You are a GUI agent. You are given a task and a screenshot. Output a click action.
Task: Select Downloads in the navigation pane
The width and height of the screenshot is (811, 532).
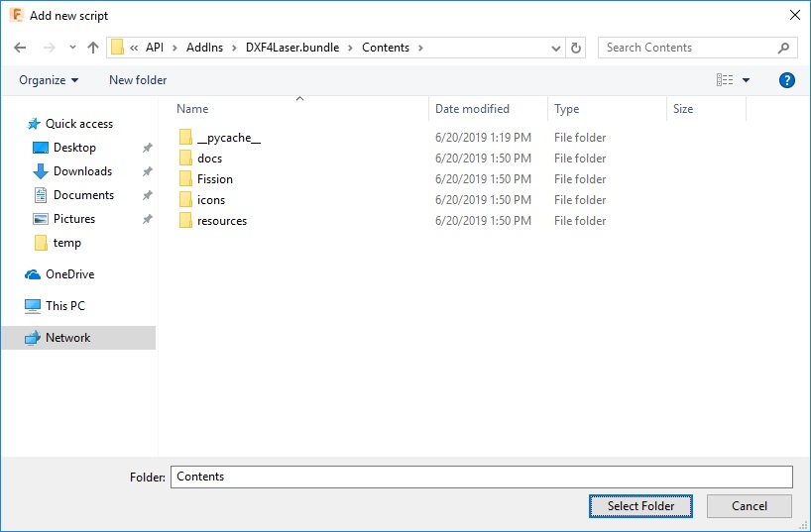[82, 171]
